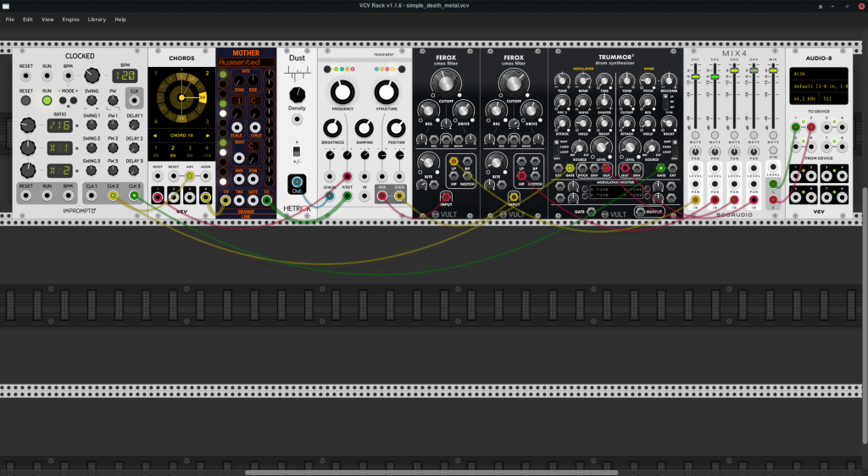868x476 pixels.
Task: Click the resonator left polyphony button
Action: [327, 69]
